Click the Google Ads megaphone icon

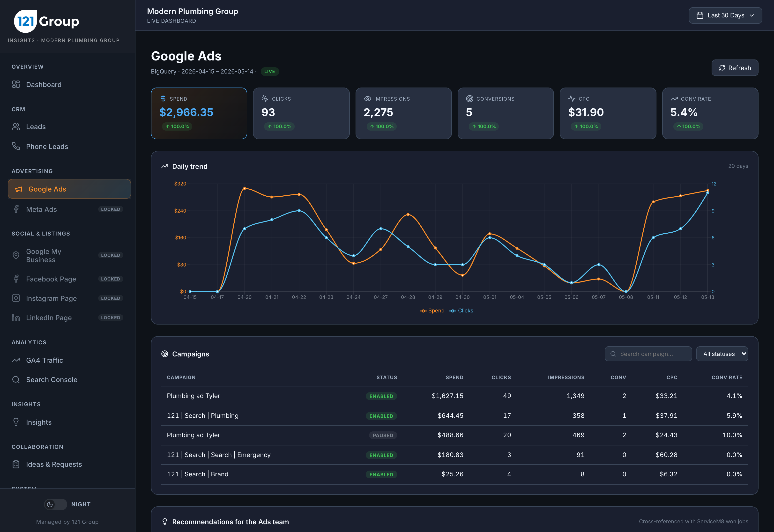tap(18, 189)
